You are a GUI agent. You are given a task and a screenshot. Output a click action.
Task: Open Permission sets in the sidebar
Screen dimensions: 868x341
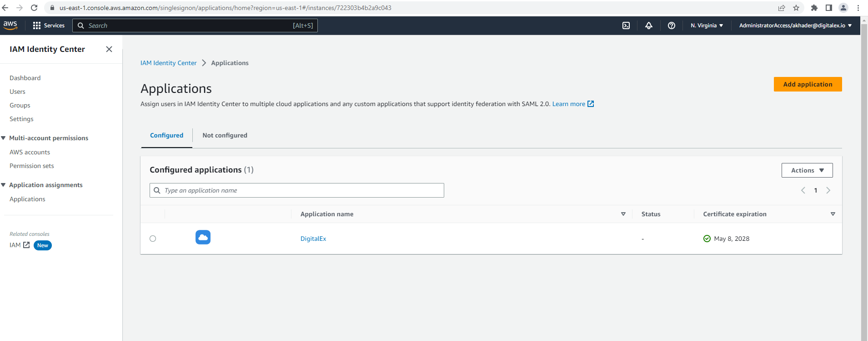coord(32,166)
